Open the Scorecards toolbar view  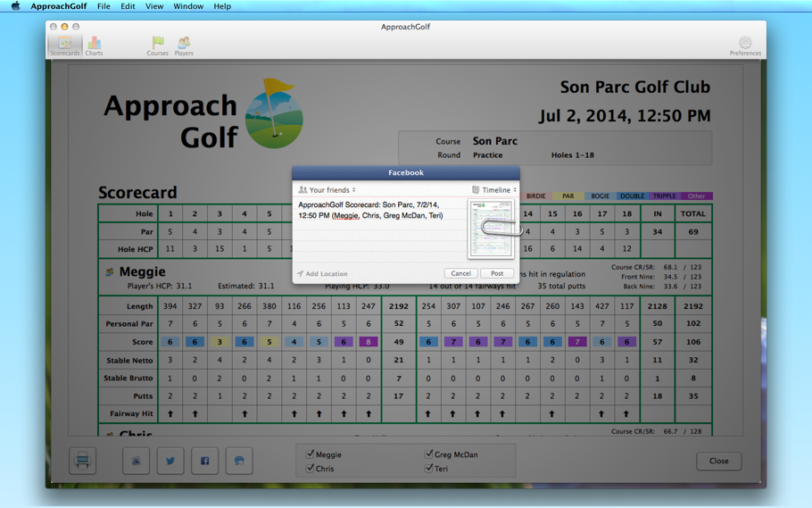[x=65, y=46]
